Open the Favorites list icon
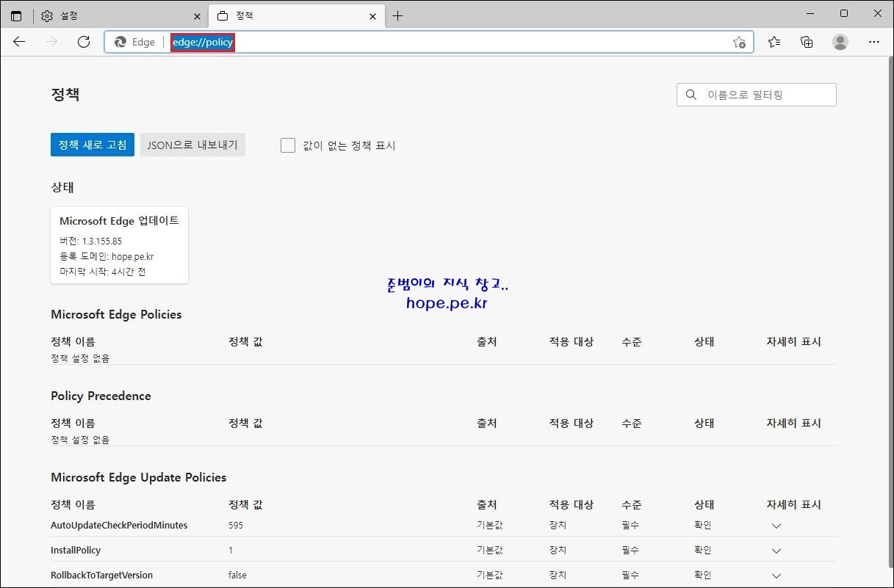This screenshot has width=894, height=588. point(774,42)
